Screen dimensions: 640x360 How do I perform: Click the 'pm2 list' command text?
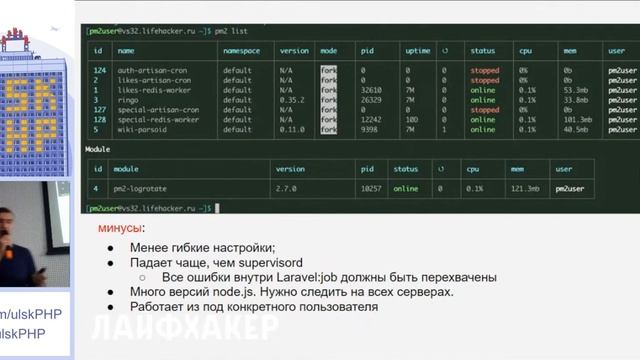231,31
